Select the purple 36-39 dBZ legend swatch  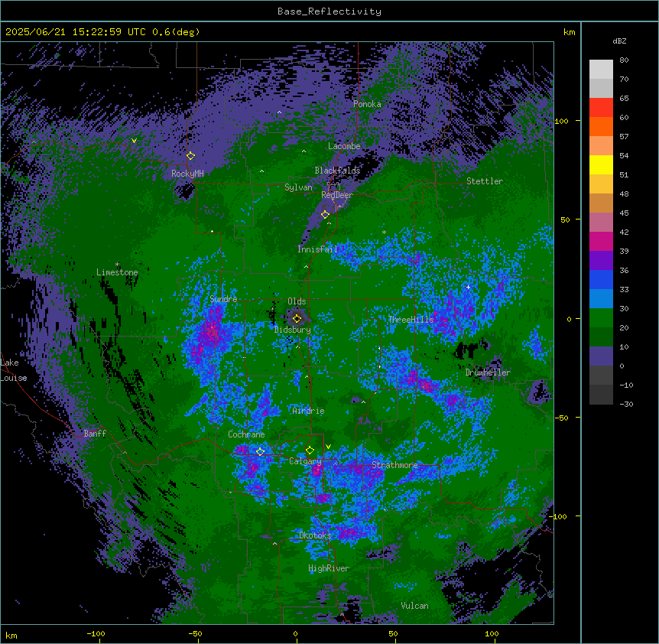click(601, 261)
